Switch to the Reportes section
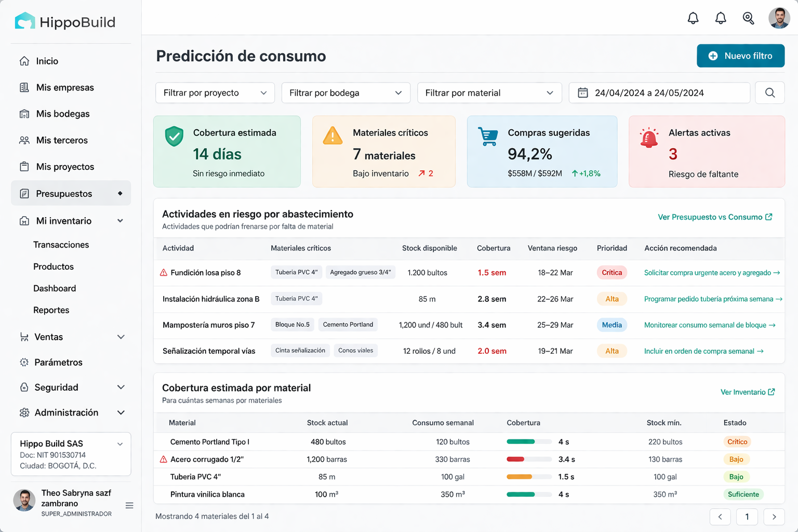The height and width of the screenshot is (532, 798). tap(51, 310)
